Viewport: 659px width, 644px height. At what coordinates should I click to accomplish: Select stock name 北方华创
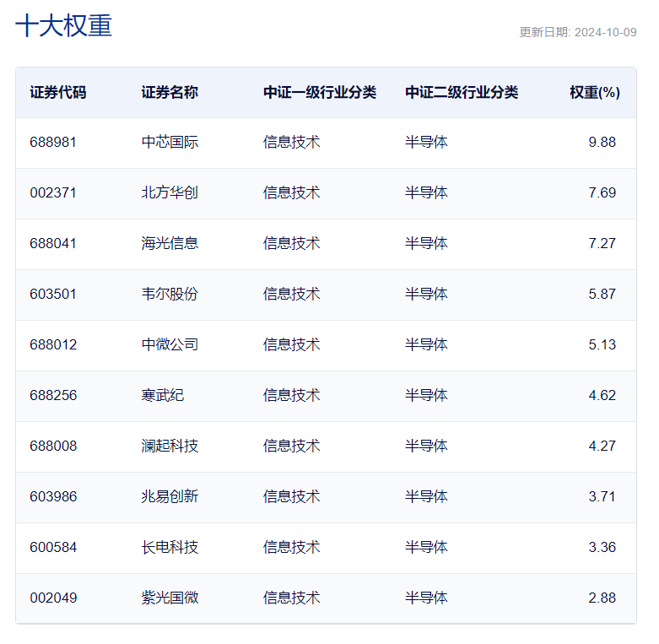point(170,193)
